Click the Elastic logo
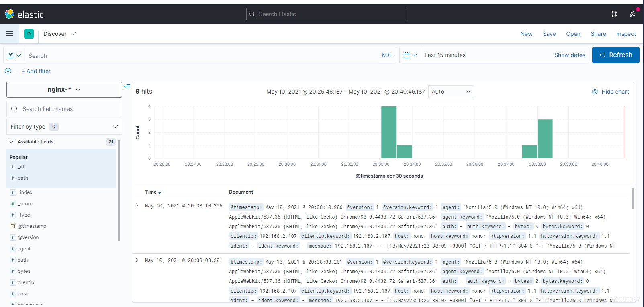The image size is (644, 307). tap(24, 14)
